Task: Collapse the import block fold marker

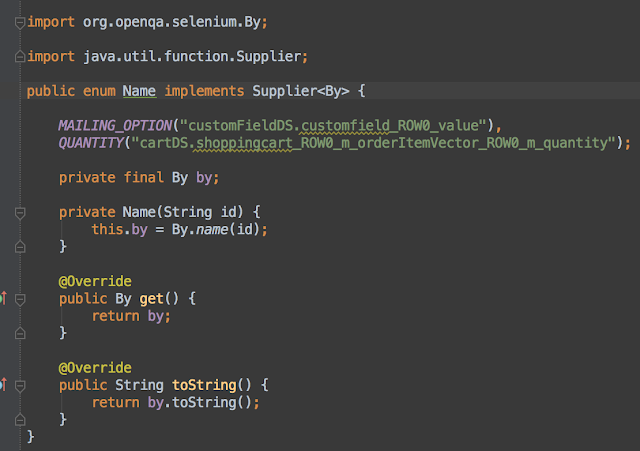Action: point(20,22)
